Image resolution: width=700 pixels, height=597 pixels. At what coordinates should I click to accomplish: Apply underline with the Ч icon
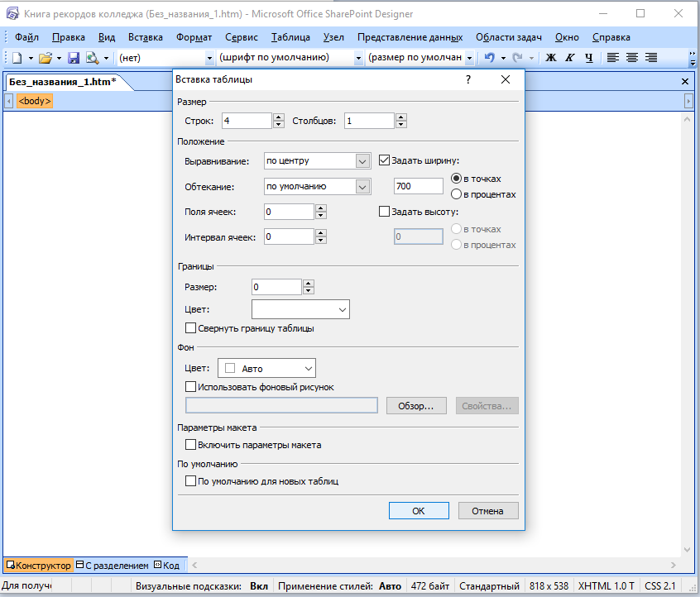pyautogui.click(x=589, y=58)
